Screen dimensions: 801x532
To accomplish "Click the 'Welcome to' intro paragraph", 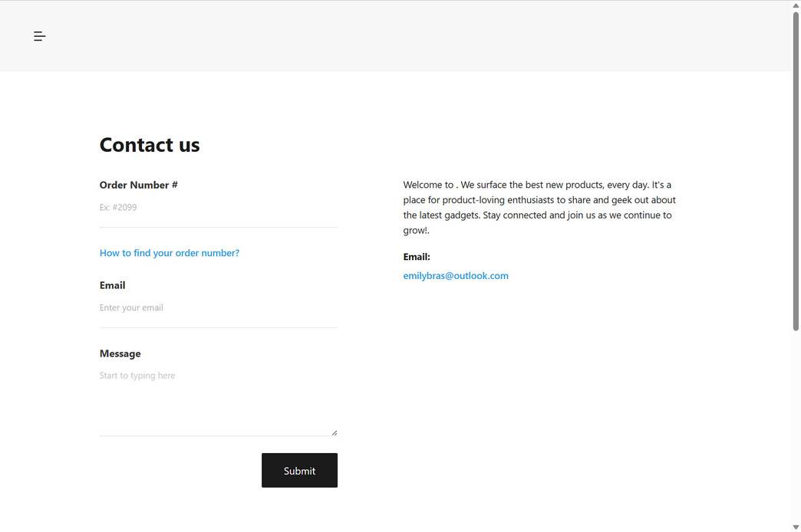I will coord(539,207).
